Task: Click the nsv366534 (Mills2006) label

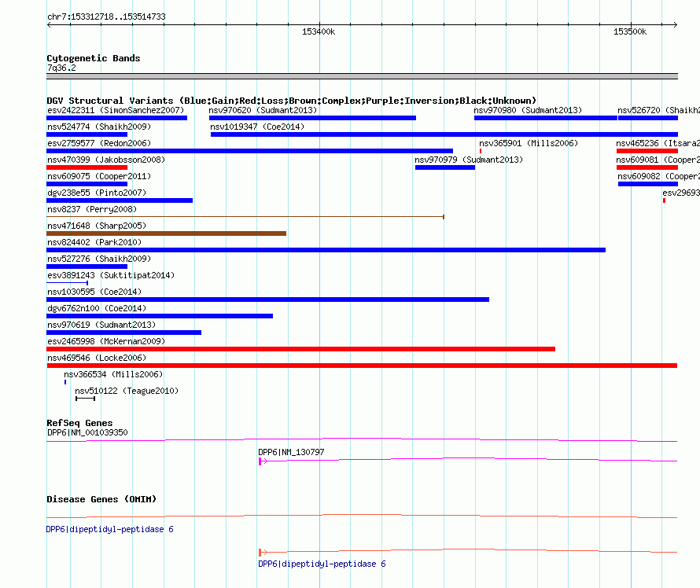Action: [x=113, y=374]
